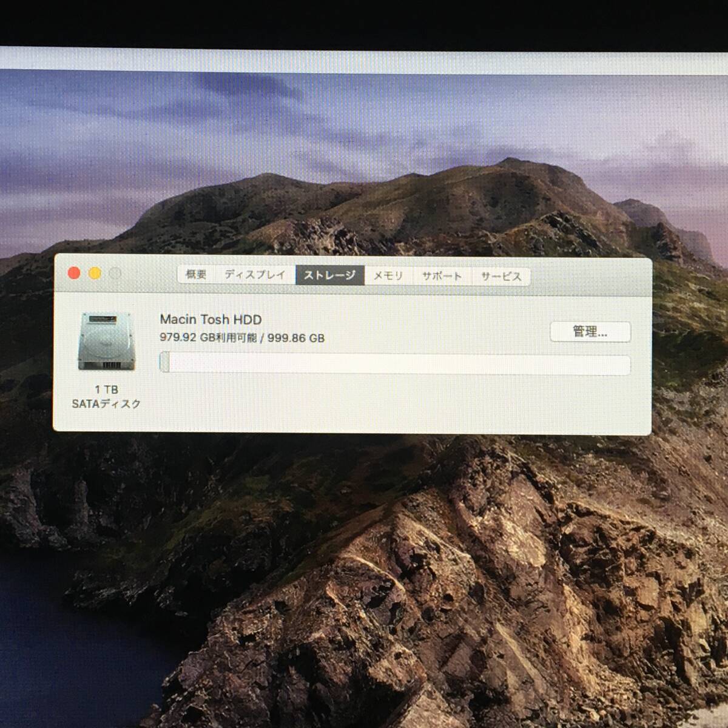This screenshot has width=728, height=728.
Task: Click the 管理... button
Action: (x=590, y=332)
